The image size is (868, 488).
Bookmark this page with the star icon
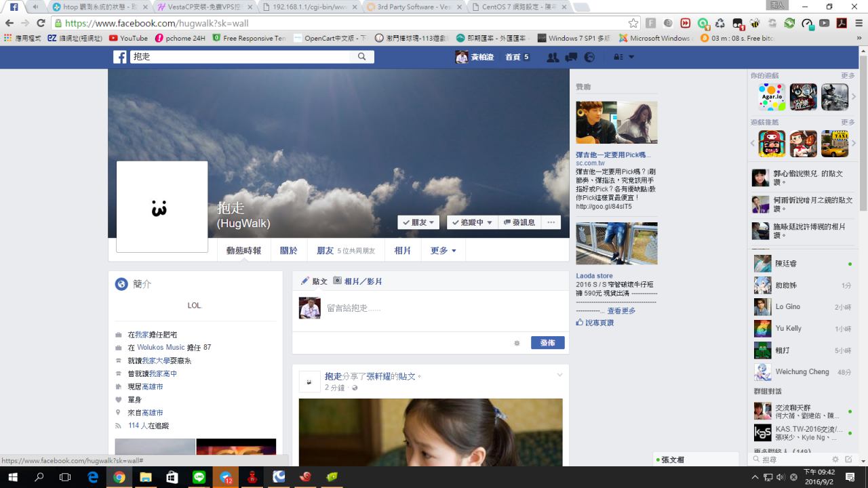coord(633,23)
